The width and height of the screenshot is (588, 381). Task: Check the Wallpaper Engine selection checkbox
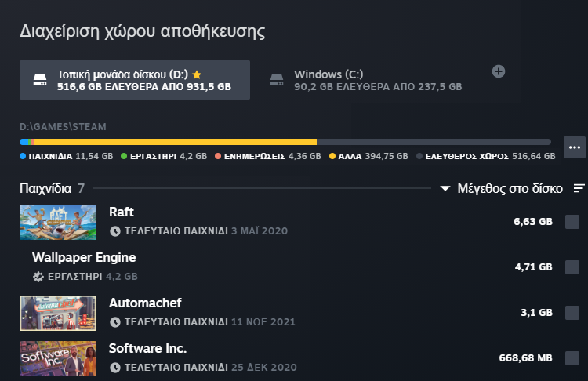[x=572, y=267]
